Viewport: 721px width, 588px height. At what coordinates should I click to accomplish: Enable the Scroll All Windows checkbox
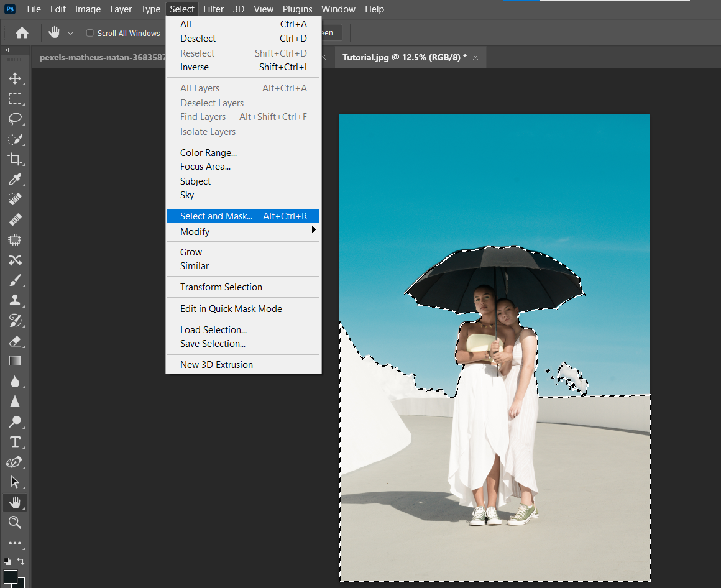90,33
